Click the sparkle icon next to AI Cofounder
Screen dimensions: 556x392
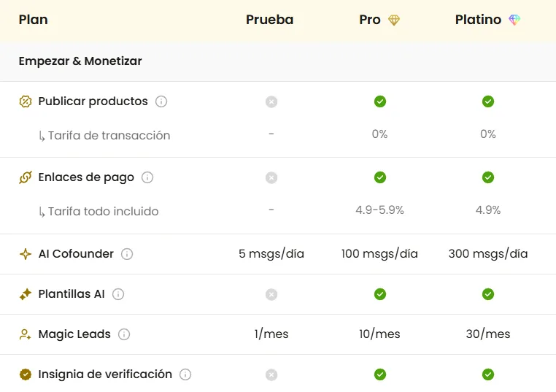pos(26,254)
